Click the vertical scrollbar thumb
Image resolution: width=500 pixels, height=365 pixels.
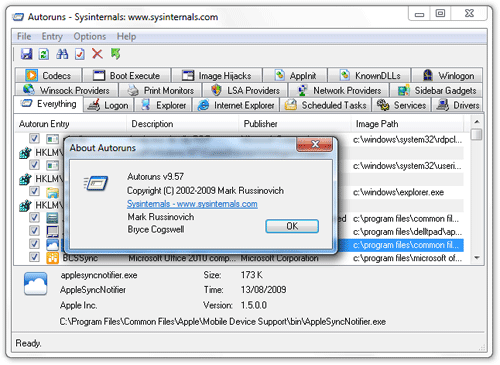[477, 134]
